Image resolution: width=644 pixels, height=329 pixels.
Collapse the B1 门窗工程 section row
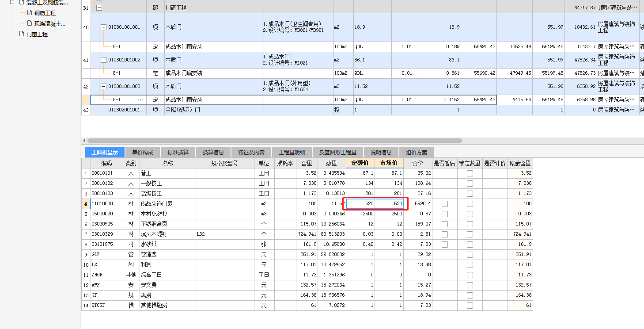point(99,8)
